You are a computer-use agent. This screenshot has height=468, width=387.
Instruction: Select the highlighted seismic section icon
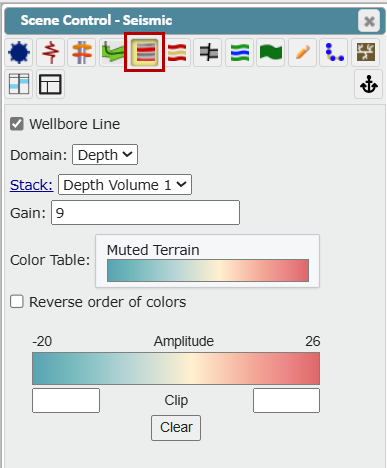[x=145, y=52]
